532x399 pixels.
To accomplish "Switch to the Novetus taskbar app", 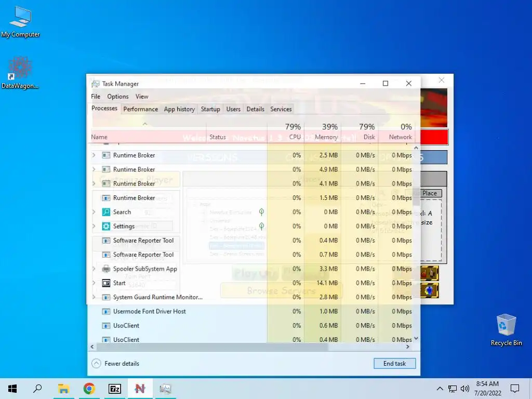I will pyautogui.click(x=140, y=389).
